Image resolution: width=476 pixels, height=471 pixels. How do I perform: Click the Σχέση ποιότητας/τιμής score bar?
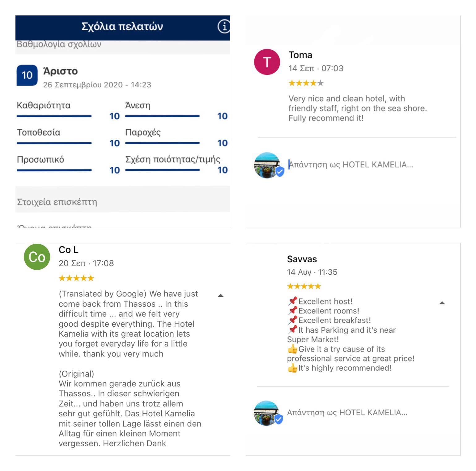(x=162, y=170)
